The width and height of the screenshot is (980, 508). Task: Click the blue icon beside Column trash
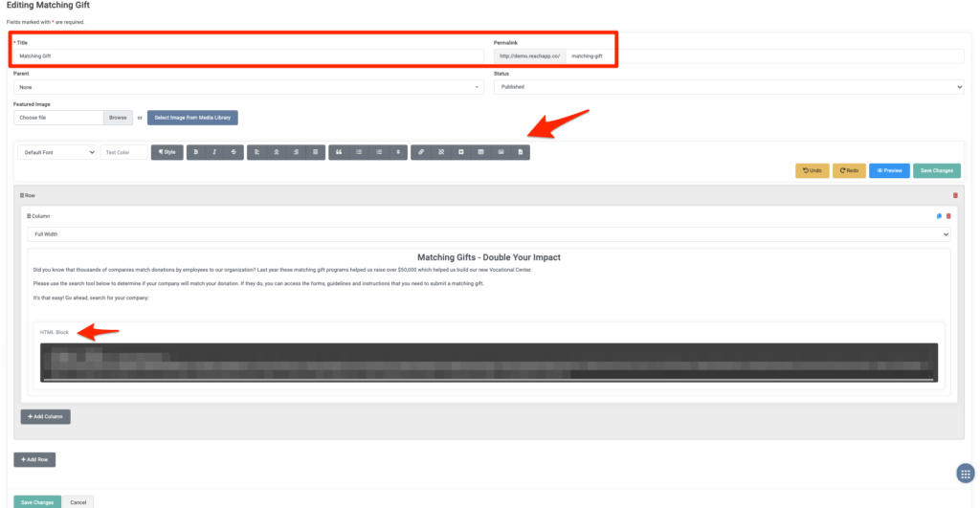click(939, 216)
